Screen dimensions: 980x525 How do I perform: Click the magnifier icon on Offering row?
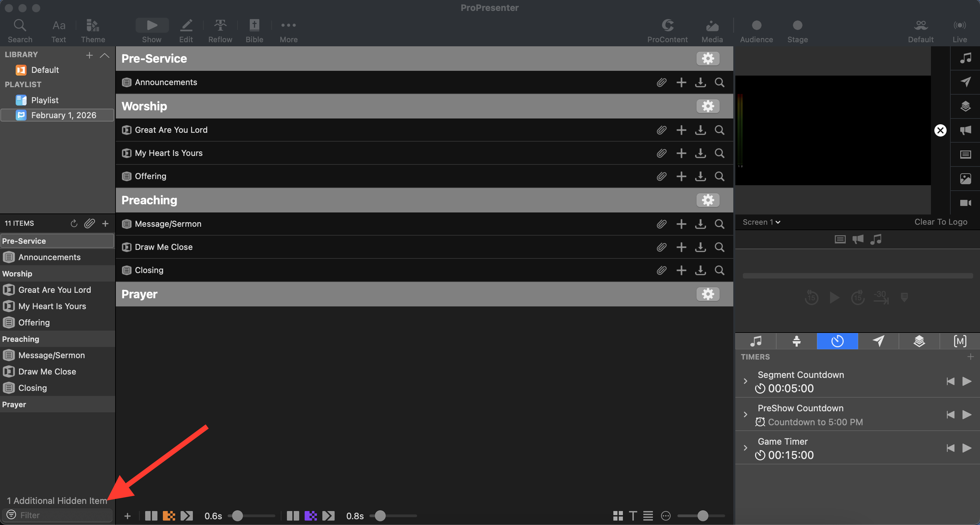pos(719,176)
